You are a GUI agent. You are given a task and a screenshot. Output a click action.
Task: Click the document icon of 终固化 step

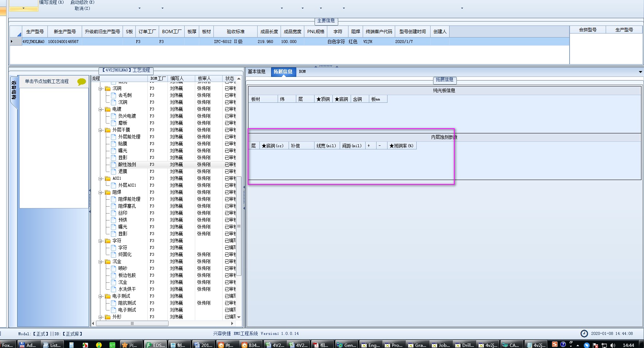point(113,254)
